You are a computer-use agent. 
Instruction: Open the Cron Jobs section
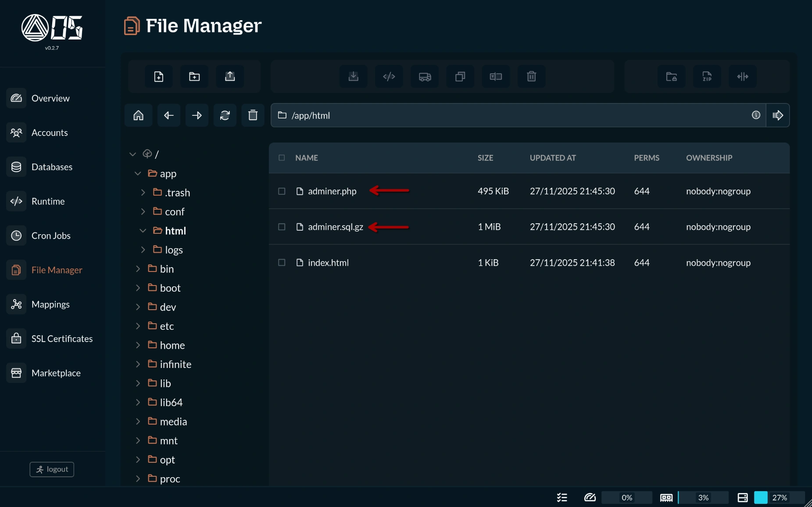50,236
